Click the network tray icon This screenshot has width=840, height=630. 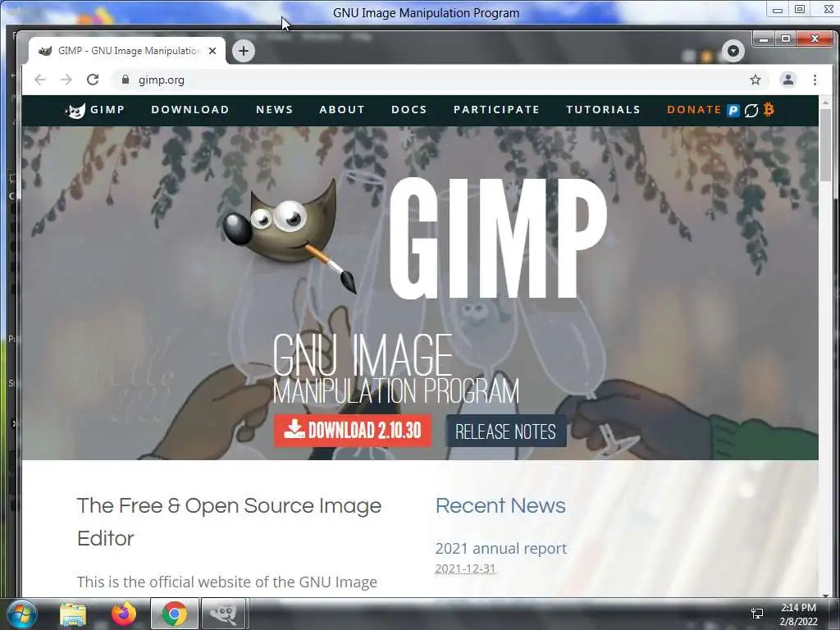point(757,614)
